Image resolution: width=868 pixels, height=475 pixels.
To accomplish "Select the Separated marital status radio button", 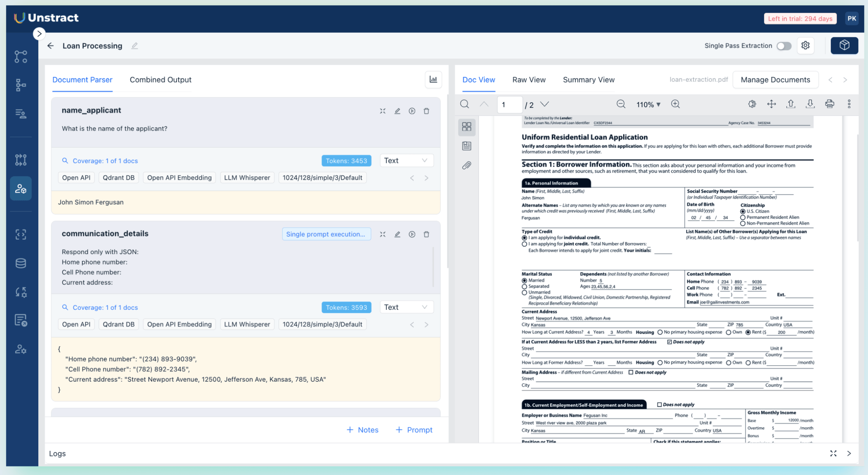I will [x=525, y=286].
